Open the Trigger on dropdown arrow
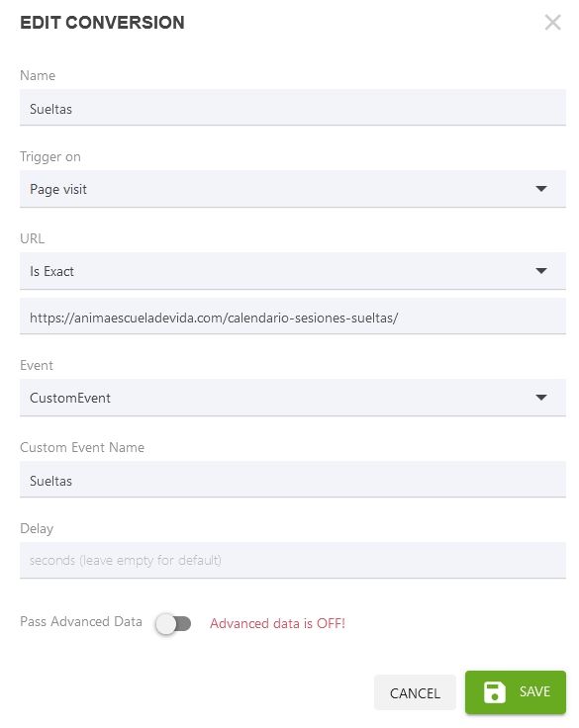The image size is (579, 728). 541,189
